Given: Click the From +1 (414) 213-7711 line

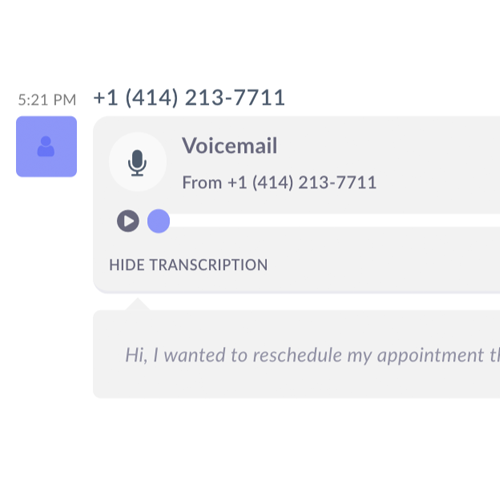Looking at the screenshot, I should pos(279,183).
